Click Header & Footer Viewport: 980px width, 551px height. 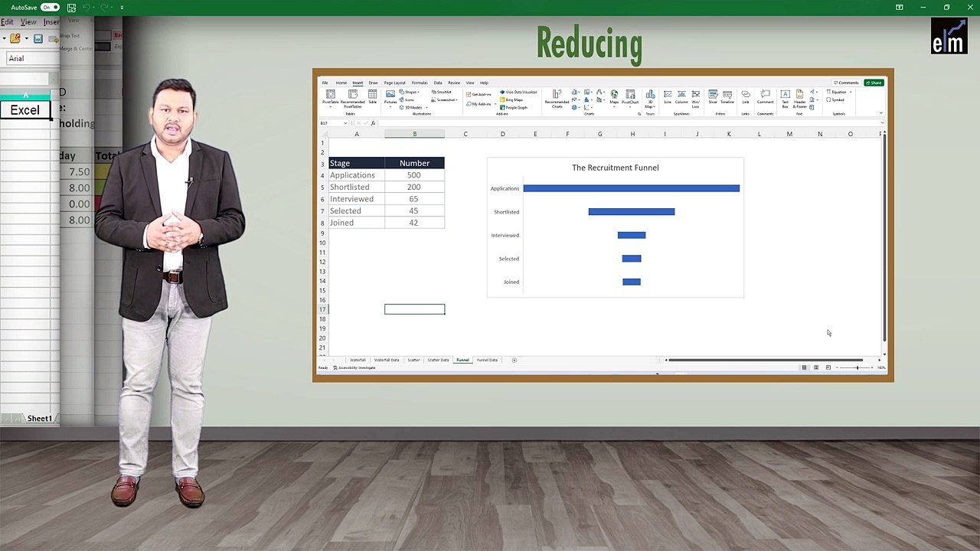tap(800, 98)
